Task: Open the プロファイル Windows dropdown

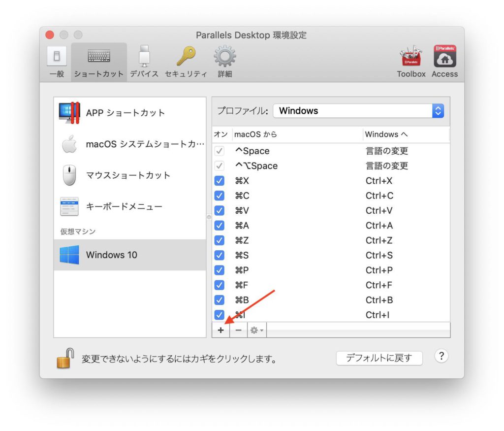Action: [x=358, y=111]
